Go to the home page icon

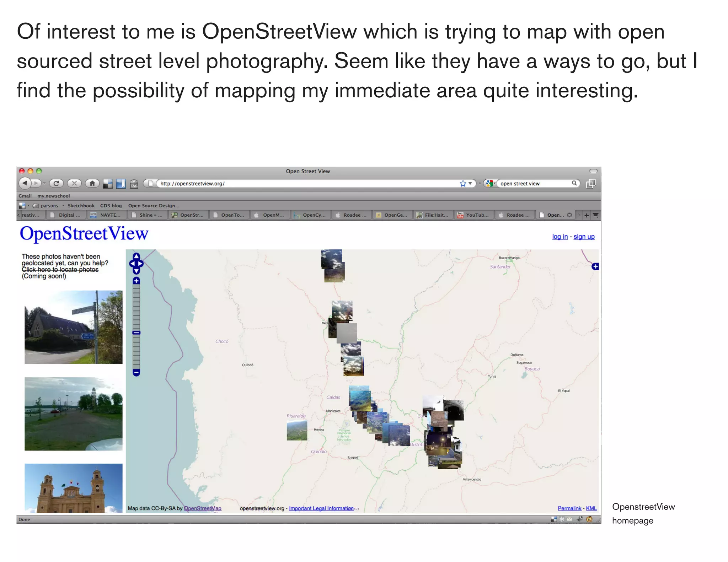tap(92, 183)
